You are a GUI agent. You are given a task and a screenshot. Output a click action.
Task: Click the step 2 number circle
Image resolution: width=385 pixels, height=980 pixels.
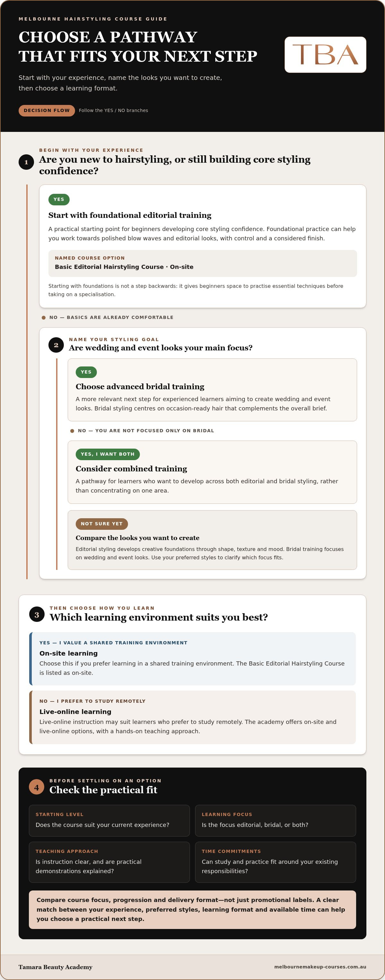pyautogui.click(x=56, y=345)
